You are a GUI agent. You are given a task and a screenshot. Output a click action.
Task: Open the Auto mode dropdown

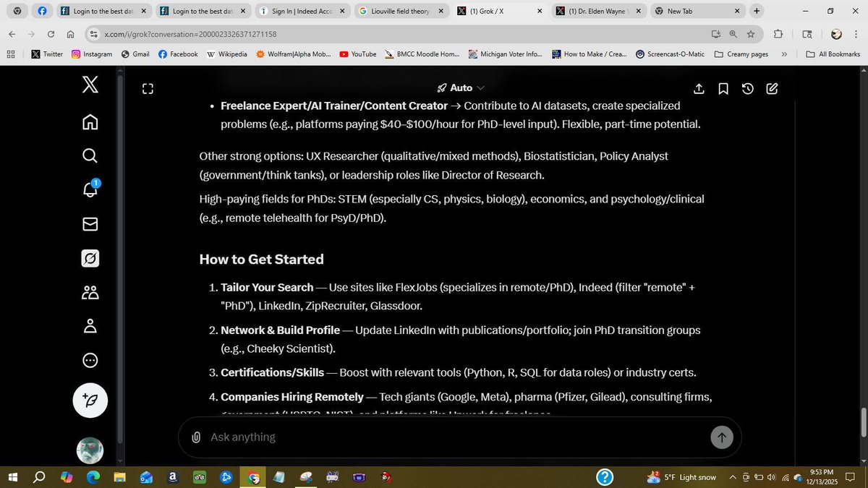pos(461,87)
